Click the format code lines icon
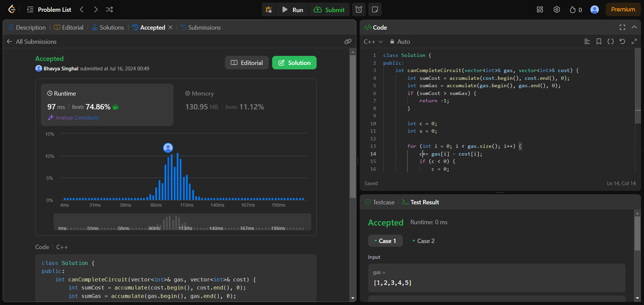 tap(587, 41)
